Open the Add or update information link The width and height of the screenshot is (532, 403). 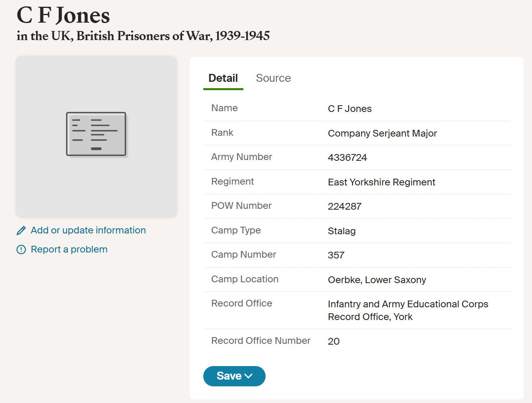pos(88,230)
